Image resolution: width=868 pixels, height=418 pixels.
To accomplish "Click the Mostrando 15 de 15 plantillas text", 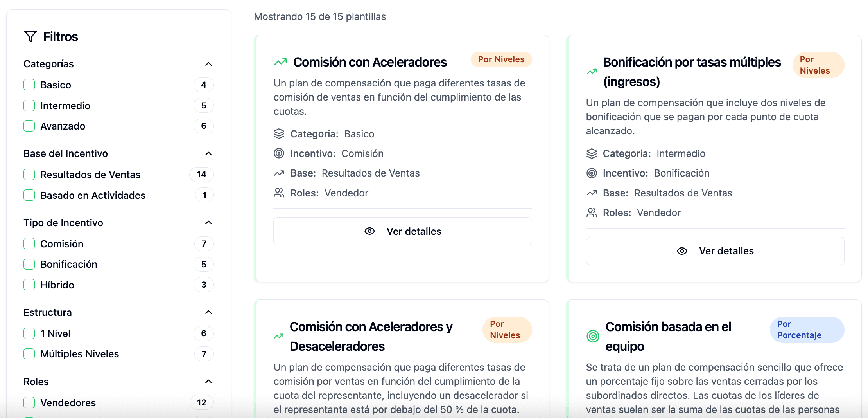I will tap(320, 16).
